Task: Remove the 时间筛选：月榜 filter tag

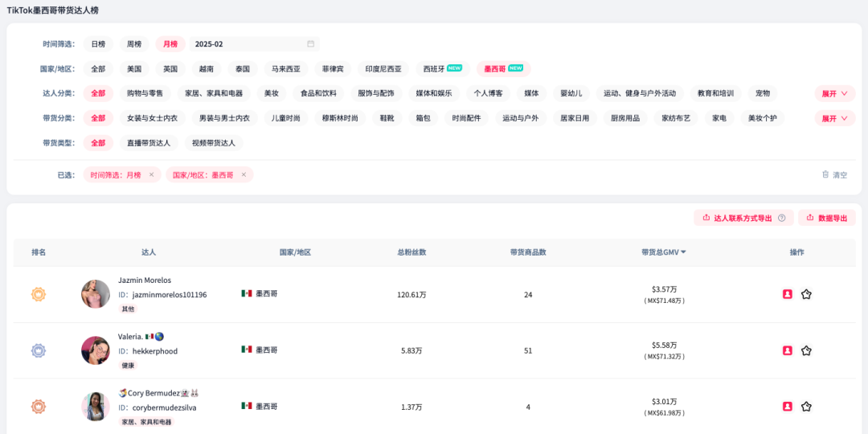Action: (x=151, y=174)
